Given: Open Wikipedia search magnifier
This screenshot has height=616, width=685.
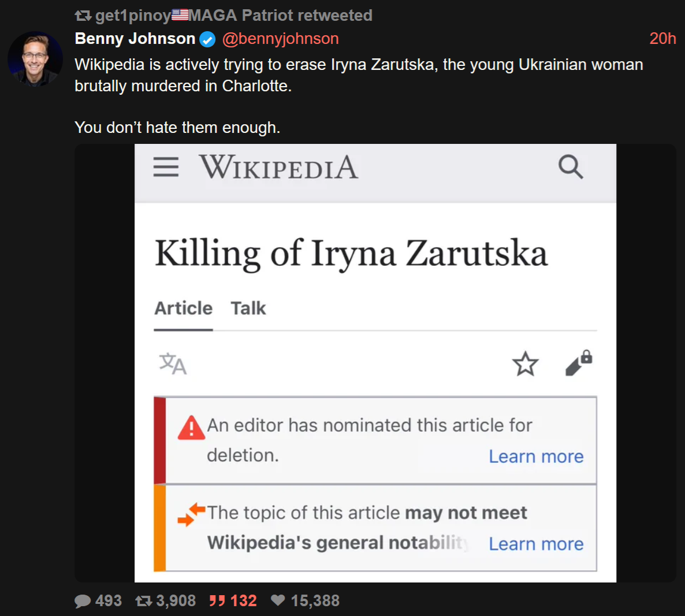Looking at the screenshot, I should click(x=571, y=166).
